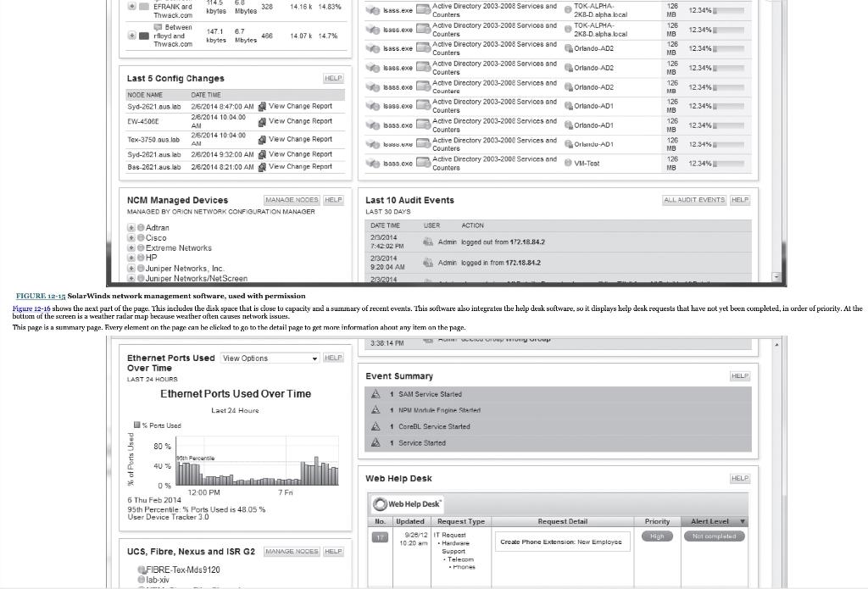Click the lsass.exe process icon in the VM-Test row

(373, 164)
